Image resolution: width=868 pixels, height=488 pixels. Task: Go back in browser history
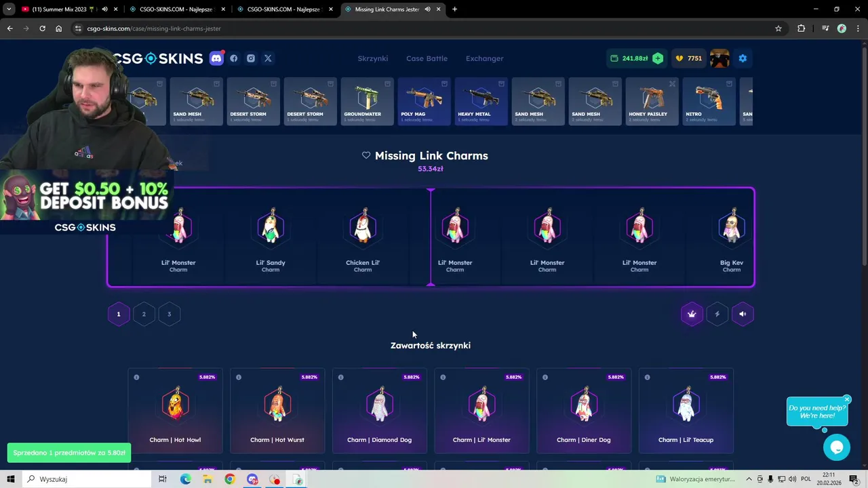point(9,28)
